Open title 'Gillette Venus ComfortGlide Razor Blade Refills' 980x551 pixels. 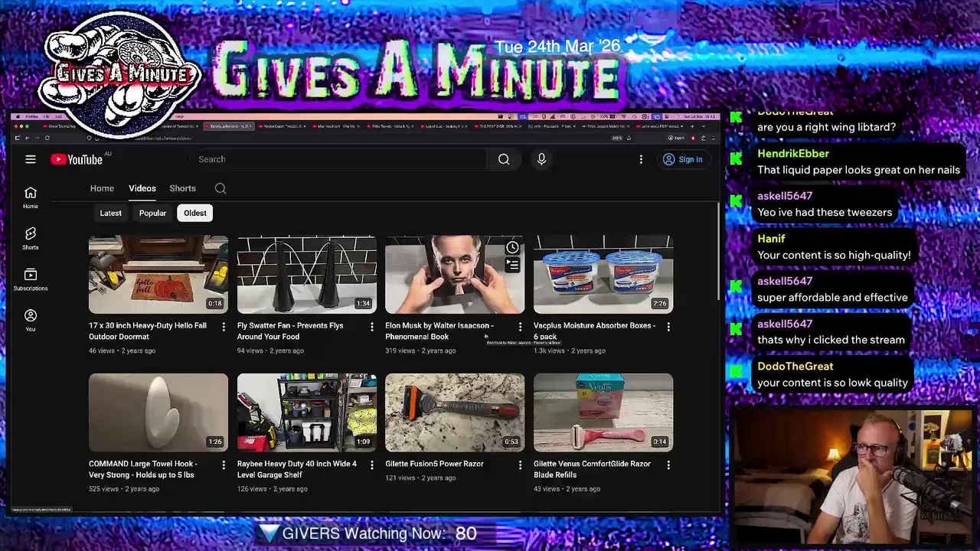point(592,469)
